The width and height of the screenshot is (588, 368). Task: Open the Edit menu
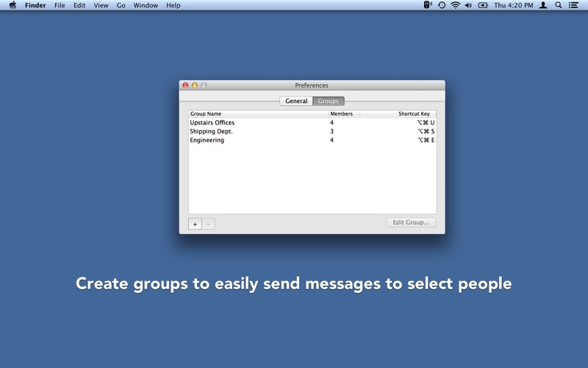pyautogui.click(x=79, y=5)
